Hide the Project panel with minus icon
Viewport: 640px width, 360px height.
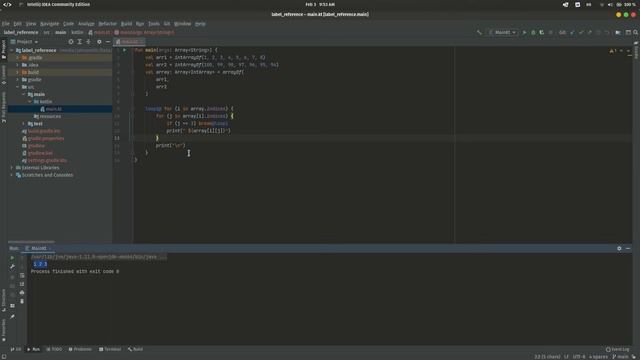108,42
